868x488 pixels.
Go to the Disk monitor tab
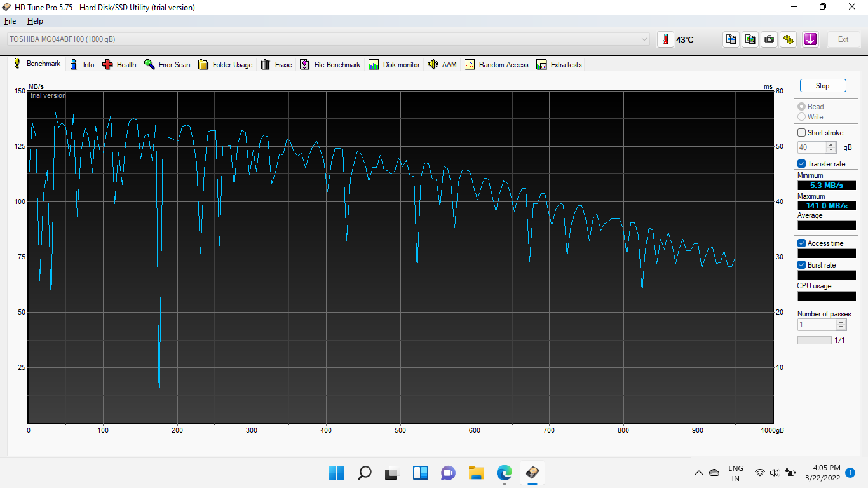(395, 65)
